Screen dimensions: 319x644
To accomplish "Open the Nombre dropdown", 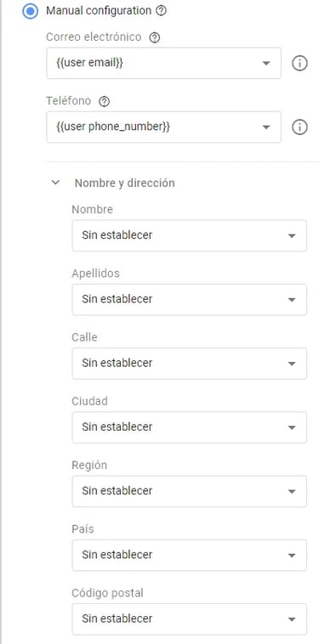I will (x=189, y=235).
